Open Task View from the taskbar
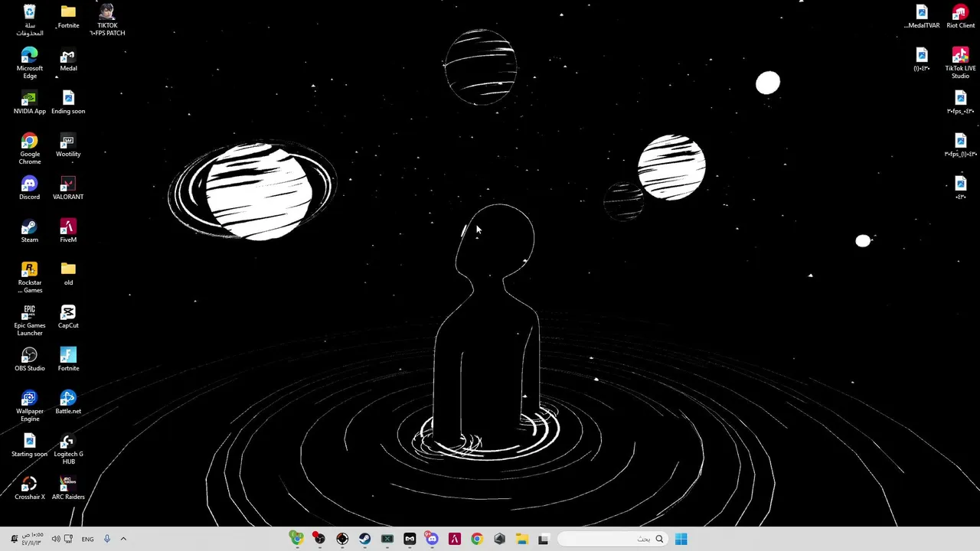This screenshot has width=980, height=551. point(544,539)
